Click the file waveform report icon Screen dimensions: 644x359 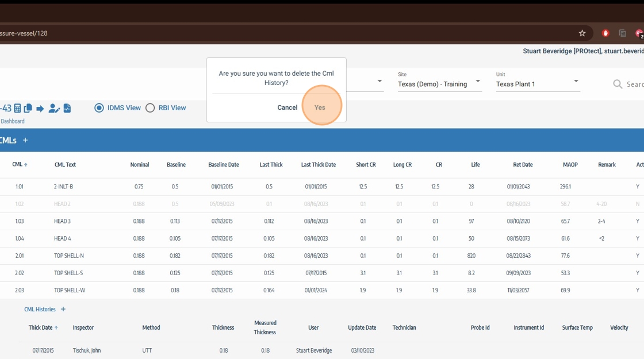coord(67,108)
